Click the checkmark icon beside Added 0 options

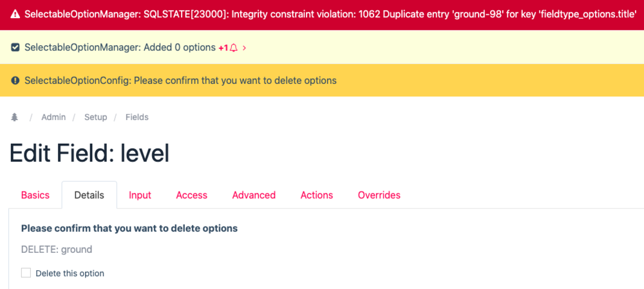(15, 47)
